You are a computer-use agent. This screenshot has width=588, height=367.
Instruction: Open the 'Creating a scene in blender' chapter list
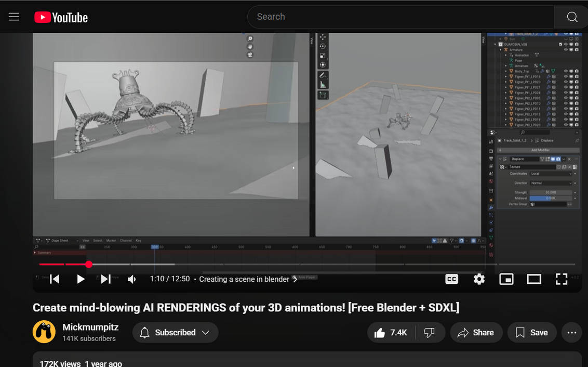click(x=248, y=279)
